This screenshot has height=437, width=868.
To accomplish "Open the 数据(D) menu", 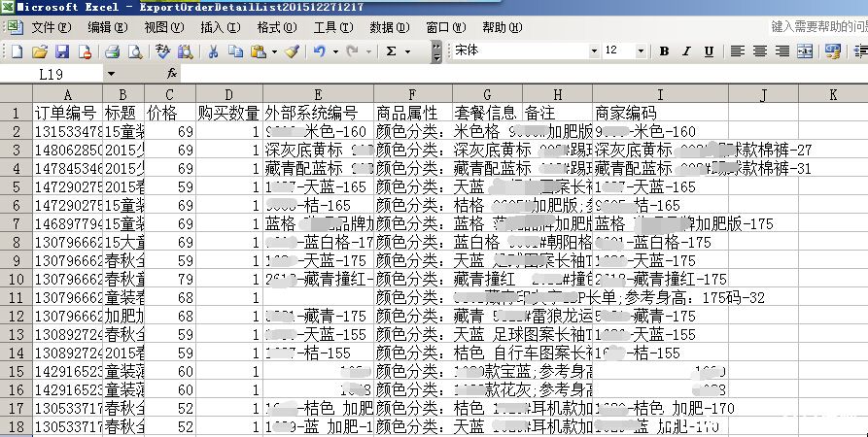I will tap(390, 27).
